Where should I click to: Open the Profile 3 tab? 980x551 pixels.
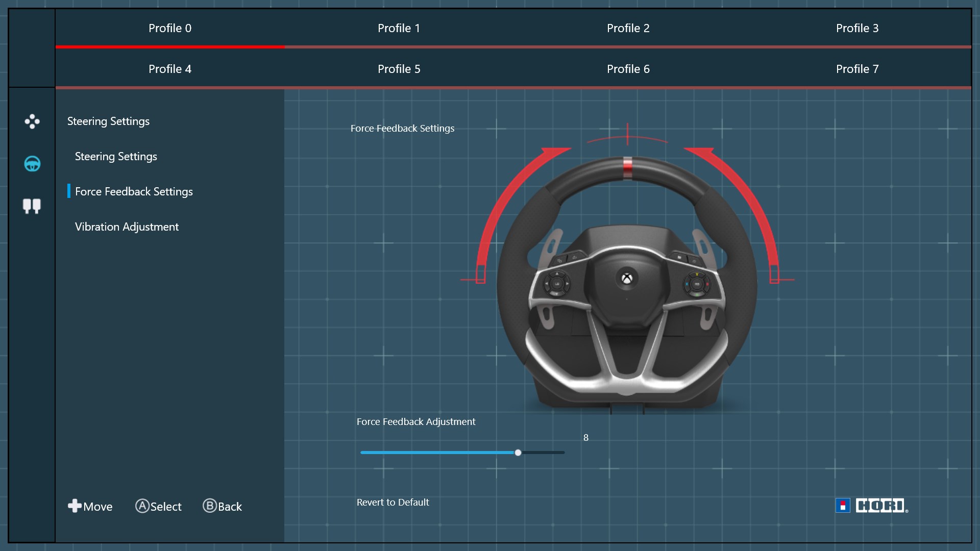(857, 28)
